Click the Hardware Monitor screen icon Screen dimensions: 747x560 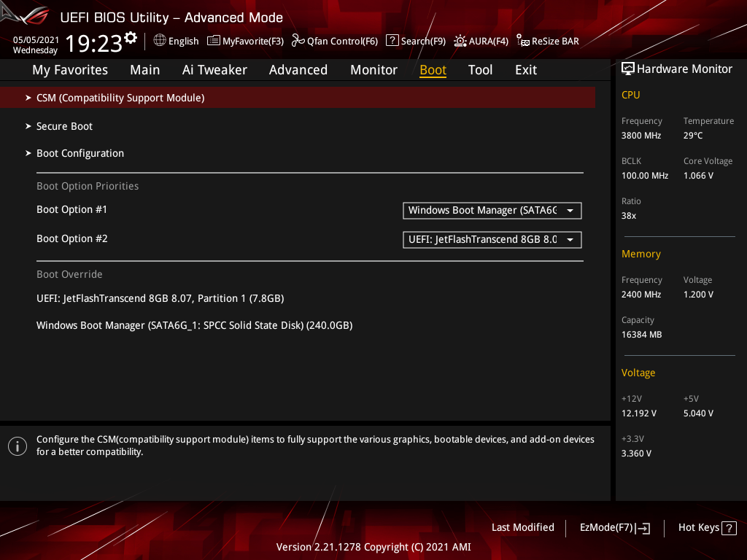(628, 69)
